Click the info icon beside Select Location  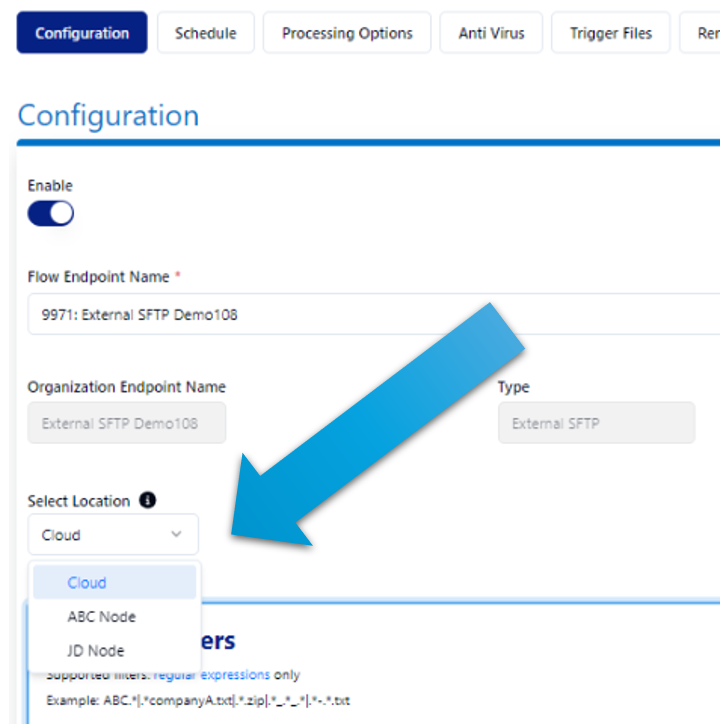[x=147, y=500]
